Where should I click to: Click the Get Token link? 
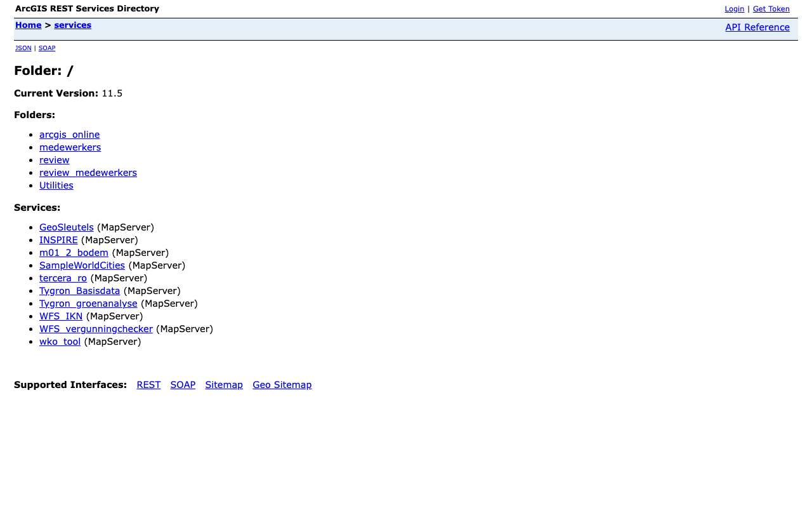click(x=771, y=9)
